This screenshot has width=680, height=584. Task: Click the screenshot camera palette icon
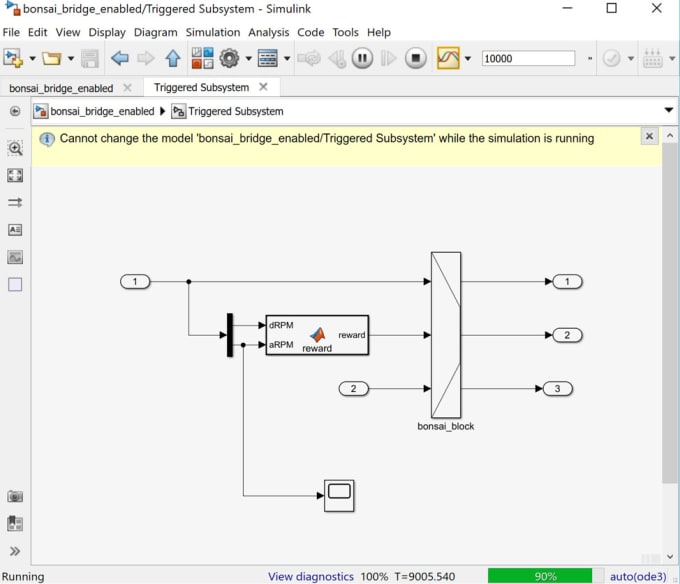point(15,496)
